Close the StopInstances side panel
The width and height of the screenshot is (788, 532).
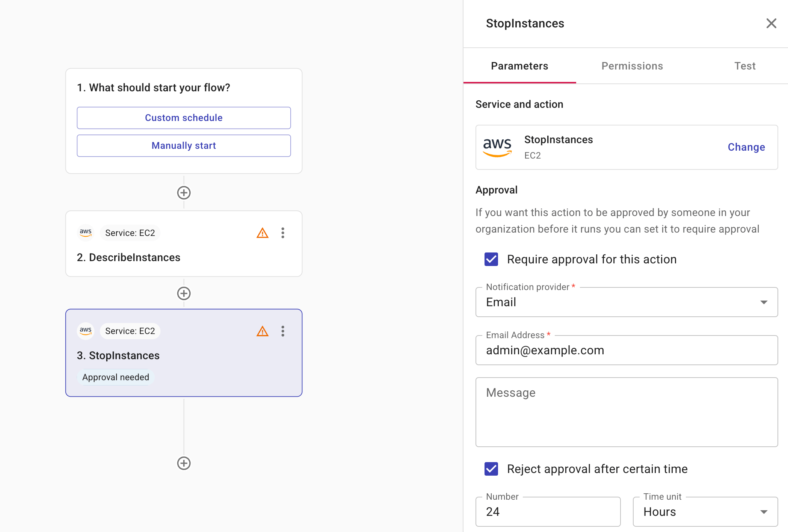click(771, 23)
